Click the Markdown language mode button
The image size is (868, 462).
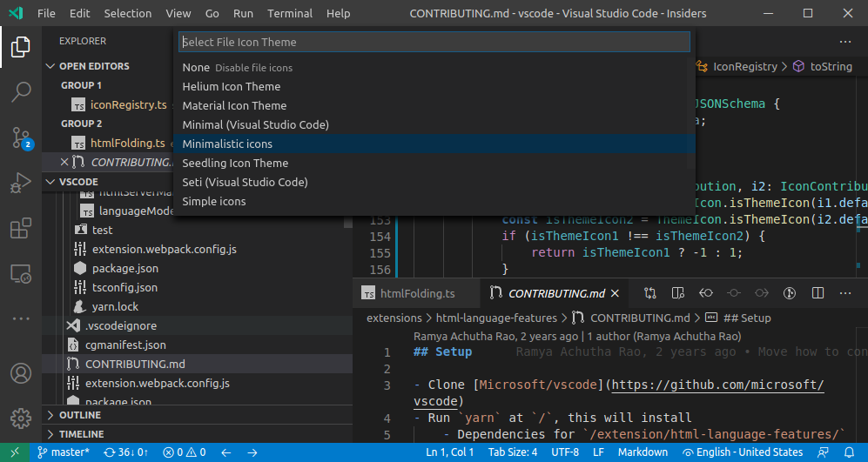pos(643,452)
